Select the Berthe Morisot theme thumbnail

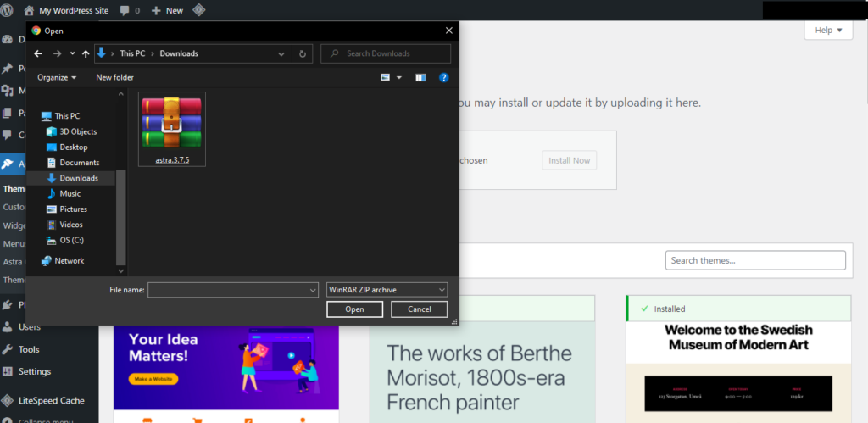coord(482,373)
